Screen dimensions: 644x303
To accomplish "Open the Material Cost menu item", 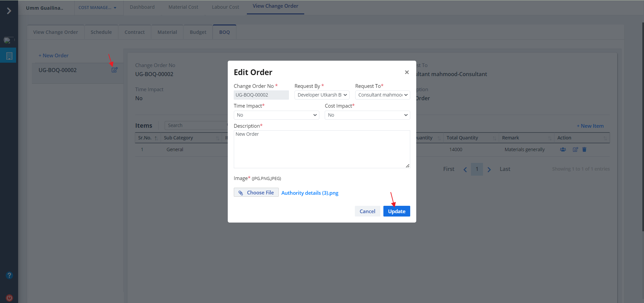I will click(183, 7).
